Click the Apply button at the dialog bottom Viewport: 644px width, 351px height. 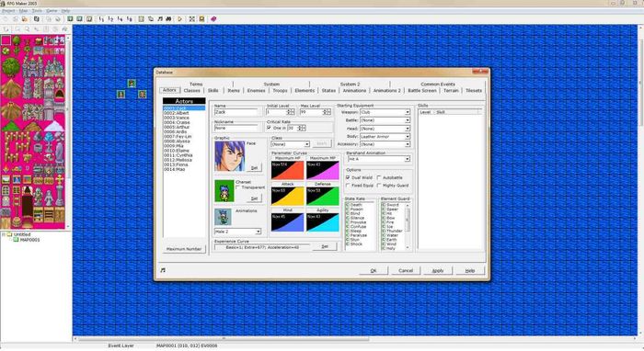[x=438, y=271]
